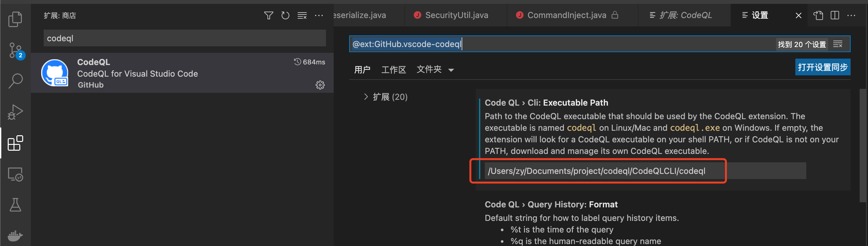This screenshot has height=246, width=868.
Task: Close the 设置 settings tab
Action: (798, 15)
